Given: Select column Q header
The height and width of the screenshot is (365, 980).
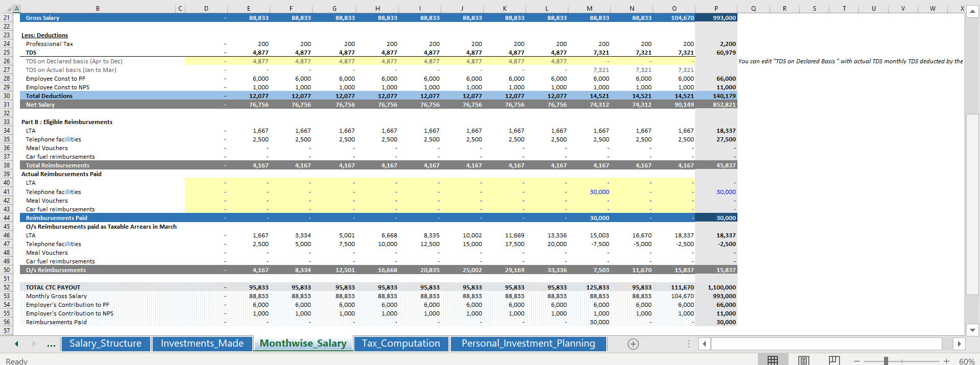Looking at the screenshot, I should (754, 9).
